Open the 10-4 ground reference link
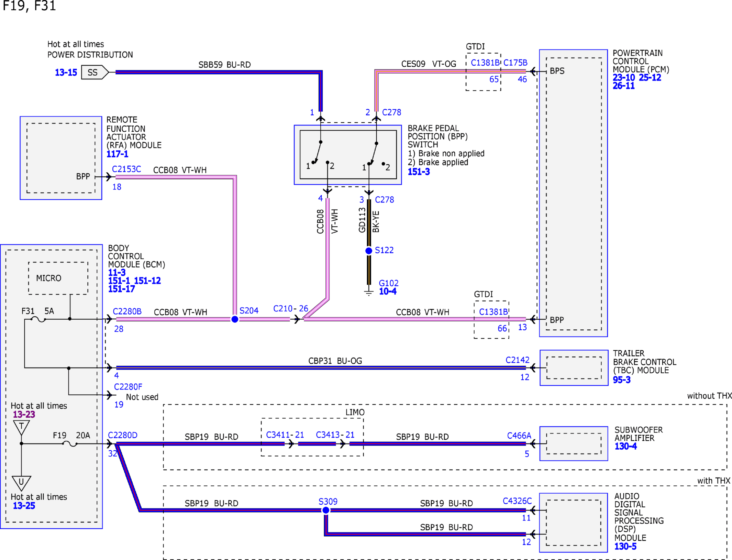This screenshot has width=732, height=560. click(388, 292)
